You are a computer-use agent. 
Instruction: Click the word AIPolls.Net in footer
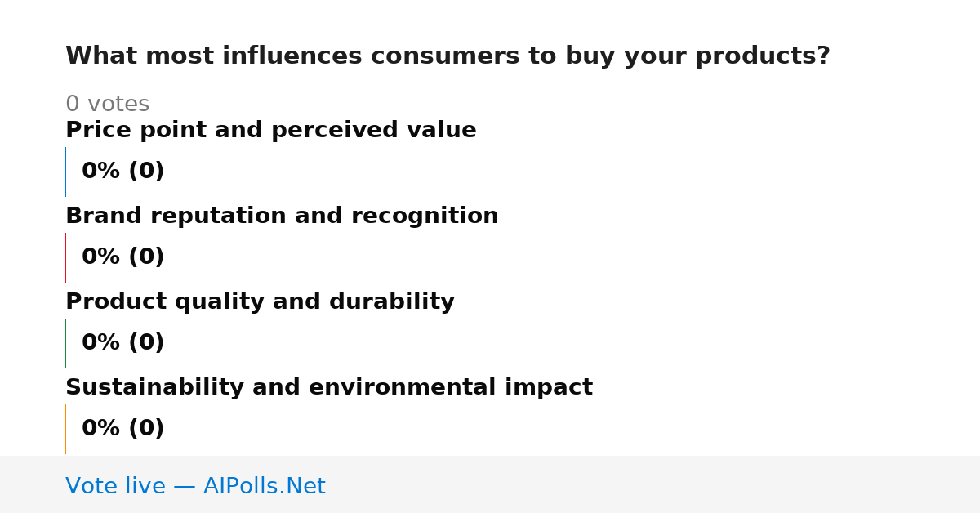click(264, 487)
